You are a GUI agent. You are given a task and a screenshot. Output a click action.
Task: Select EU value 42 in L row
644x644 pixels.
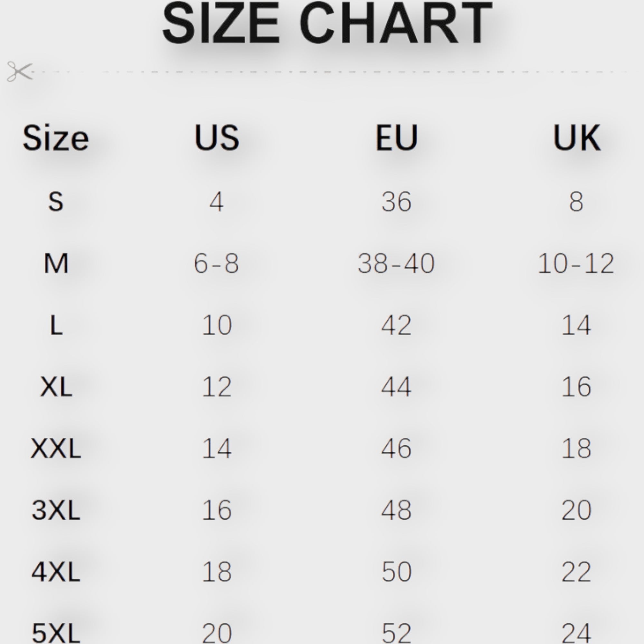[396, 325]
